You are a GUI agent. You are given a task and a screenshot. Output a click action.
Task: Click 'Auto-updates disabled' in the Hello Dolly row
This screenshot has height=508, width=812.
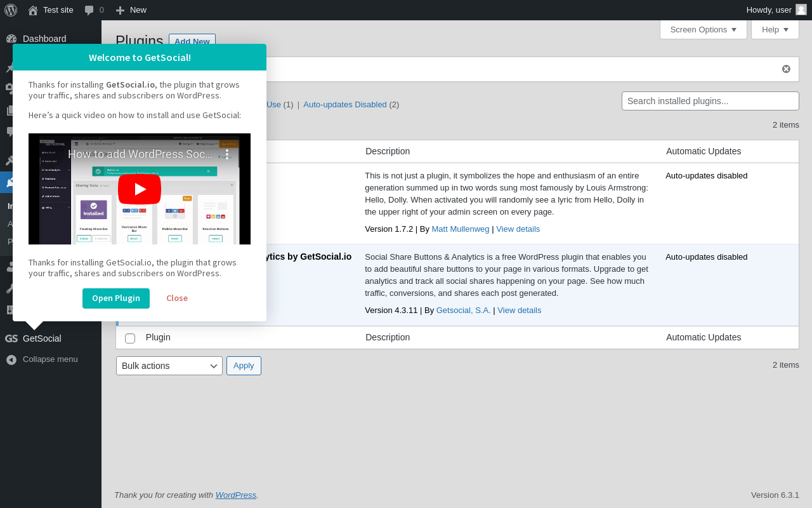point(707,176)
